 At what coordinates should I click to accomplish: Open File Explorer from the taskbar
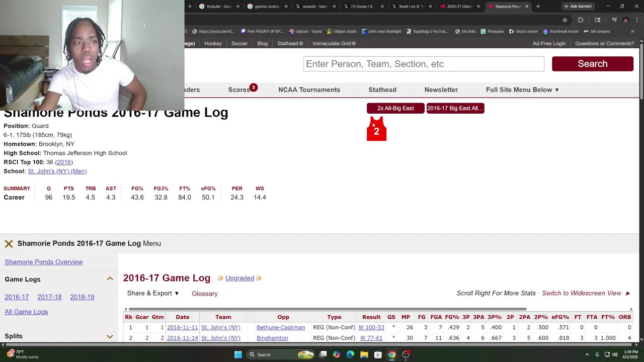[364, 354]
